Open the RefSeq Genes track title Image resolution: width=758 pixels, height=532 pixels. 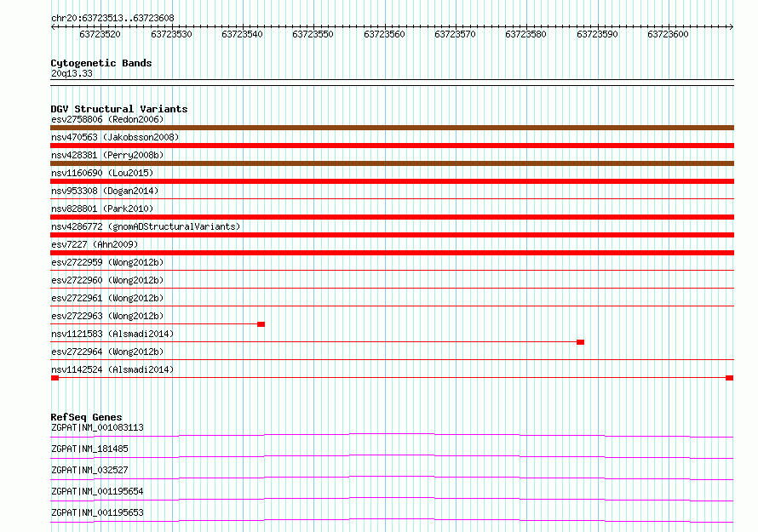87,417
